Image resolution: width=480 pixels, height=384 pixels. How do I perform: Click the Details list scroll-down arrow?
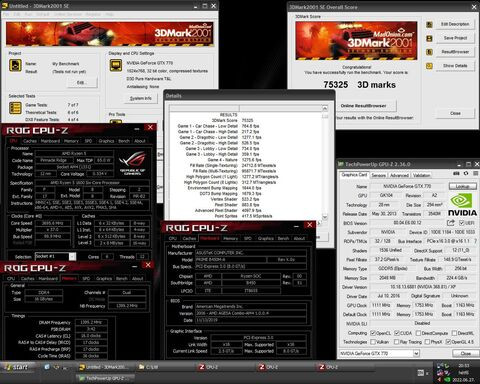pyautogui.click(x=325, y=217)
